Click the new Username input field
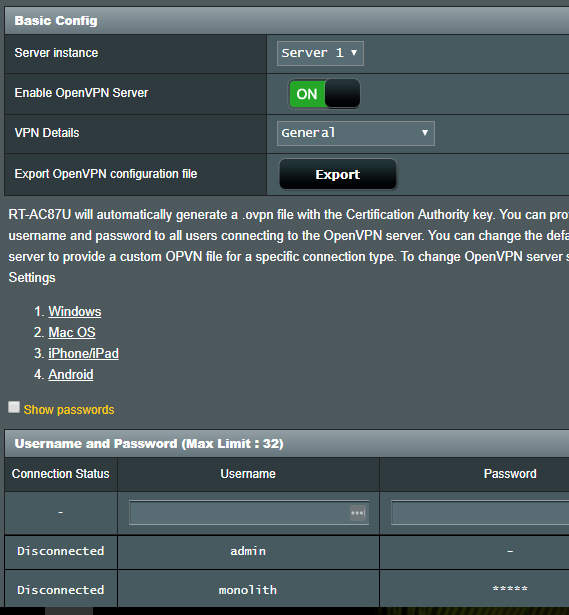Viewport: 569px width, 615px height. tap(249, 513)
